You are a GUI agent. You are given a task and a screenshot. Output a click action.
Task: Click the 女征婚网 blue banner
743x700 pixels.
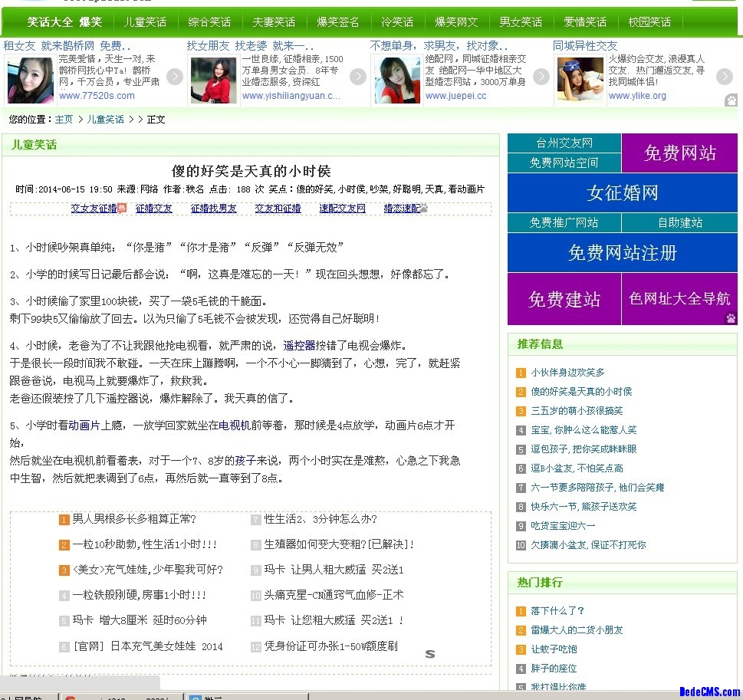(622, 193)
